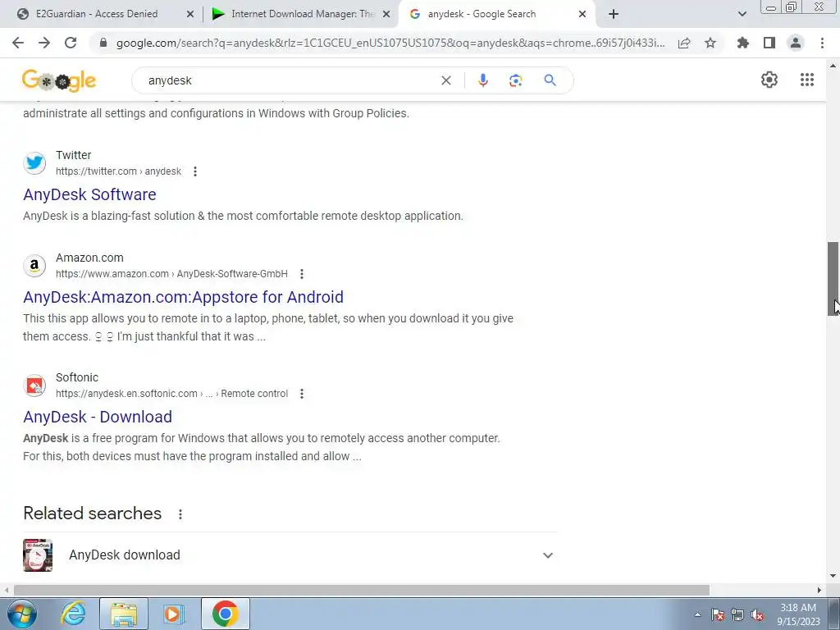Click the Amazon favicon
The width and height of the screenshot is (840, 630).
34,266
